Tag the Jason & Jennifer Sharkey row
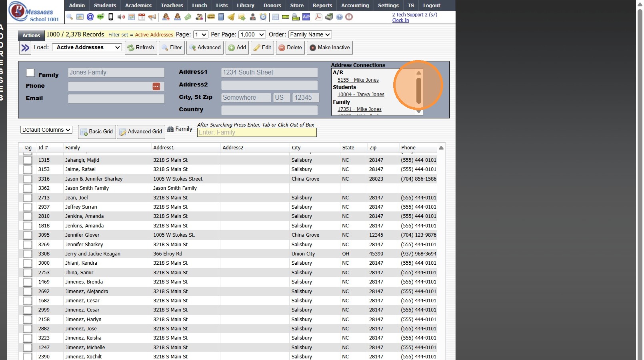644x360 pixels. pos(28,179)
